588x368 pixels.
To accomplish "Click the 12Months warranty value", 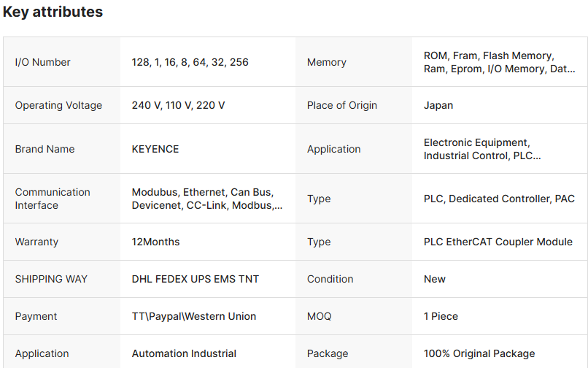I will click(x=155, y=242).
